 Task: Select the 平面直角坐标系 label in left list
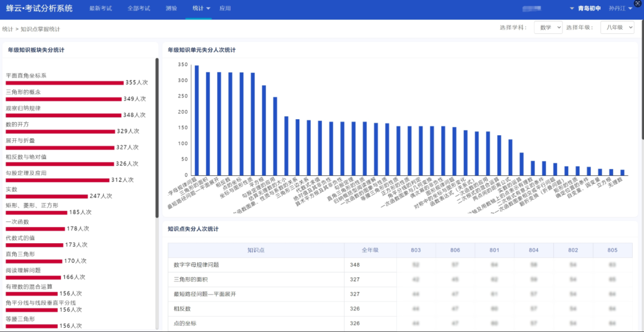pyautogui.click(x=26, y=76)
